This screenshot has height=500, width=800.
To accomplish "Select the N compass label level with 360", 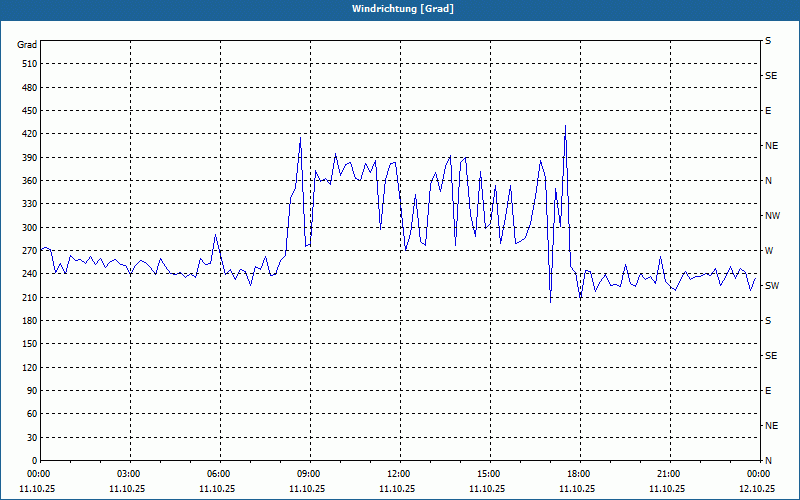I will click(x=768, y=181).
